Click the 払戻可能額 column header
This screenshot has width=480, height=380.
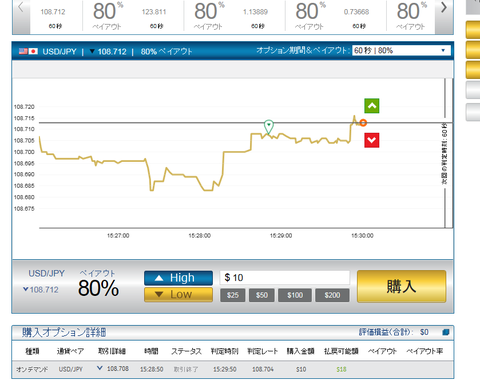(x=341, y=351)
